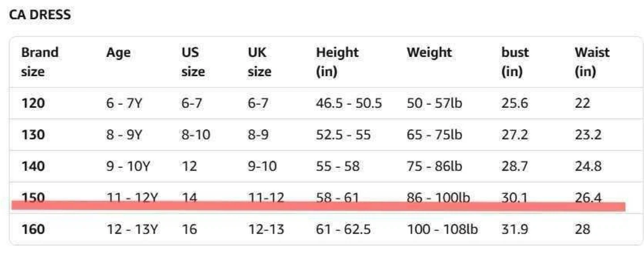This screenshot has height=267, width=644.
Task: Click the 9 - 10Y age cell
Action: [128, 166]
